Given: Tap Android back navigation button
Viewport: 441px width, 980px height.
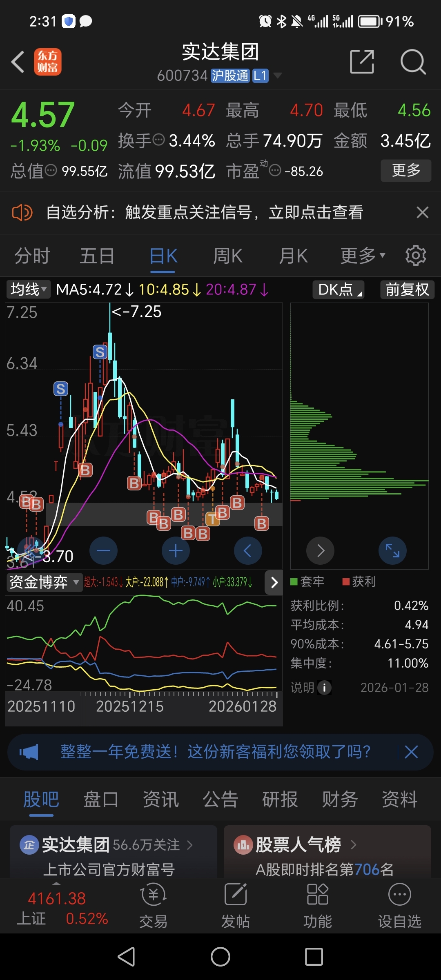Looking at the screenshot, I should [x=127, y=956].
